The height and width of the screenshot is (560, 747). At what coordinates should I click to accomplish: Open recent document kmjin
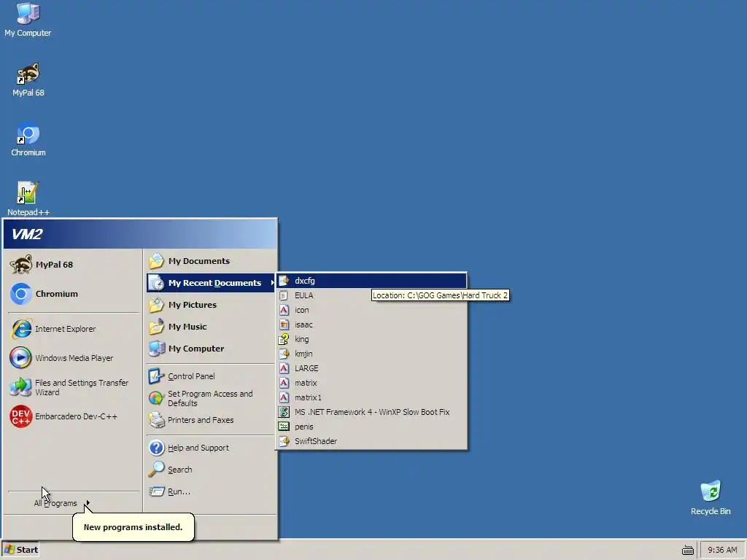click(371, 354)
